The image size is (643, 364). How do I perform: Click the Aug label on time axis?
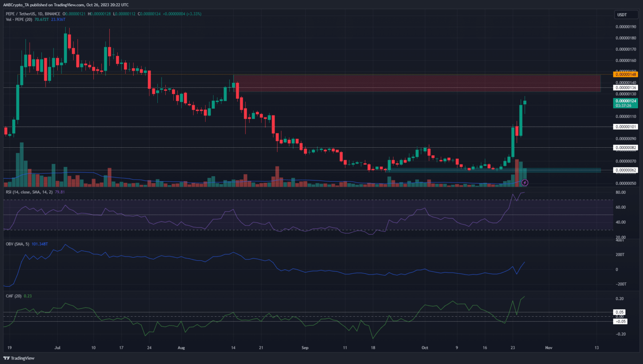pos(181,348)
